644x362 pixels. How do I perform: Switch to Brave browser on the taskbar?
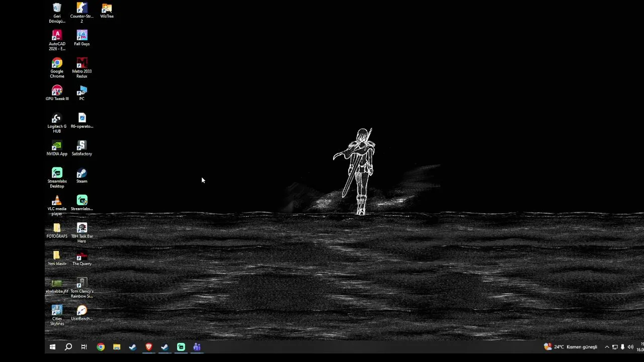pos(149,347)
